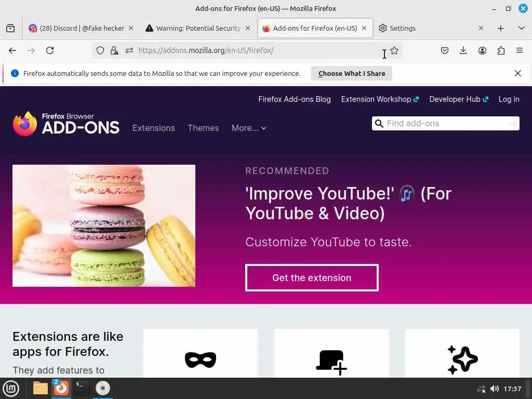532x399 pixels.
Task: Open a new tab with plus button
Action: (500, 28)
